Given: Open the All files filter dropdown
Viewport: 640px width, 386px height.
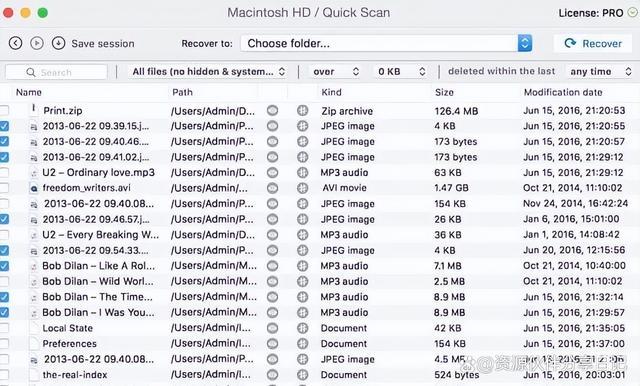Looking at the screenshot, I should (209, 71).
